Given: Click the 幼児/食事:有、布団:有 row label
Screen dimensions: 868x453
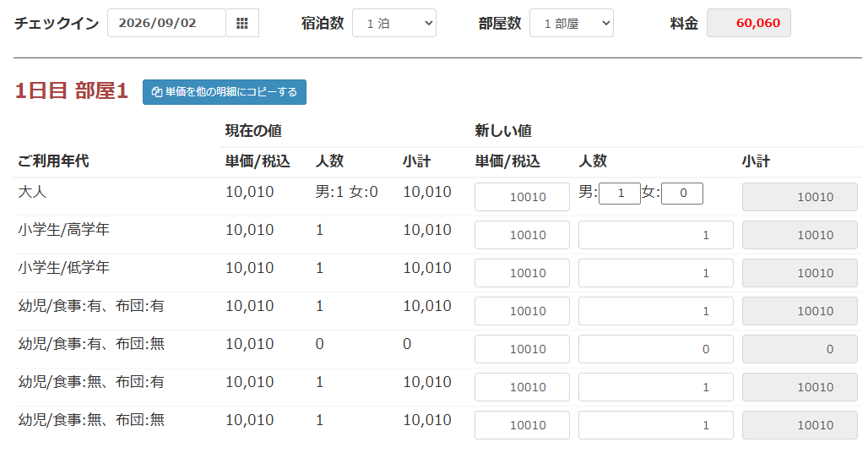Looking at the screenshot, I should [91, 306].
